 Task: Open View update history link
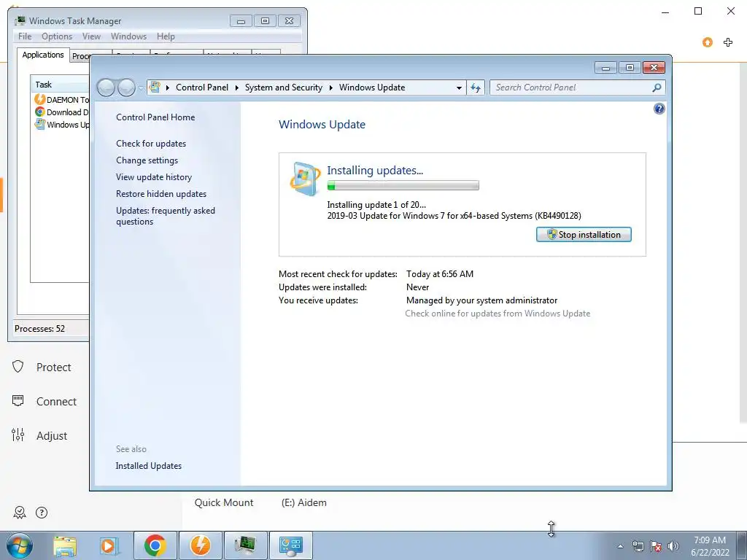click(154, 177)
